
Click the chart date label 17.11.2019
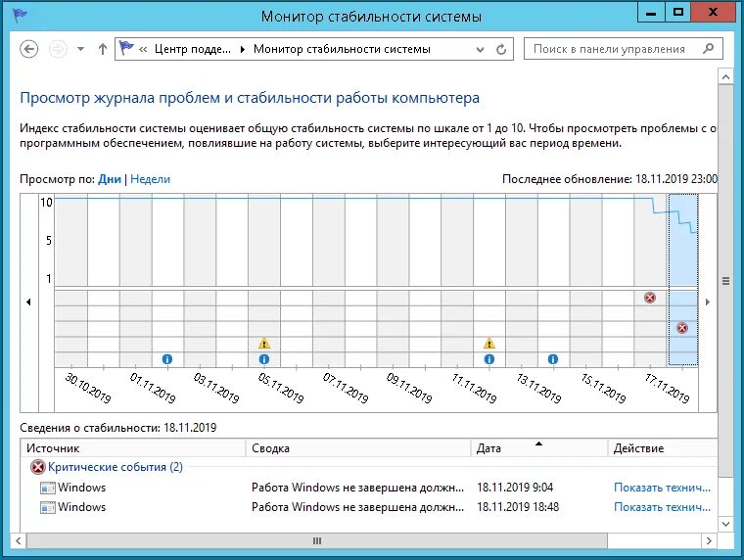pyautogui.click(x=667, y=389)
